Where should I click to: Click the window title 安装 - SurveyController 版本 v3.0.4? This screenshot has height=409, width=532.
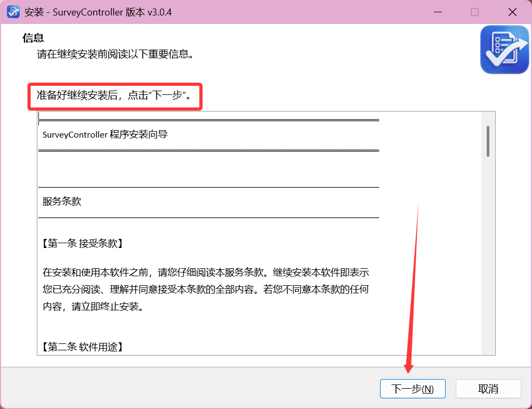pyautogui.click(x=98, y=12)
